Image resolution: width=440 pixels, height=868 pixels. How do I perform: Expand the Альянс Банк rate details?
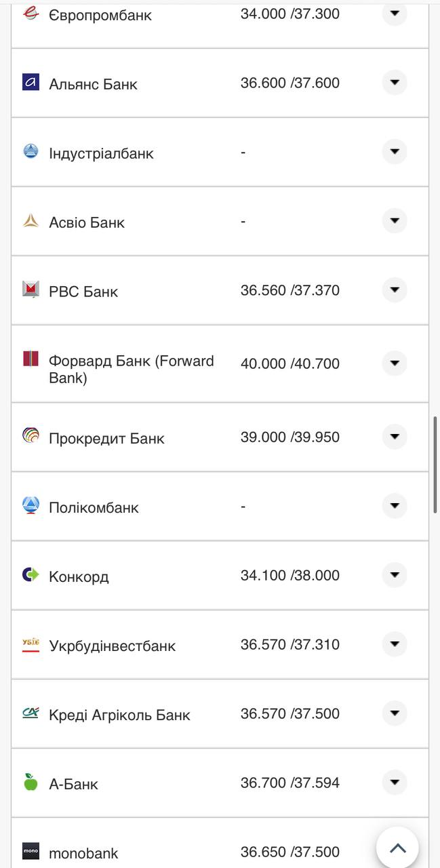point(395,83)
